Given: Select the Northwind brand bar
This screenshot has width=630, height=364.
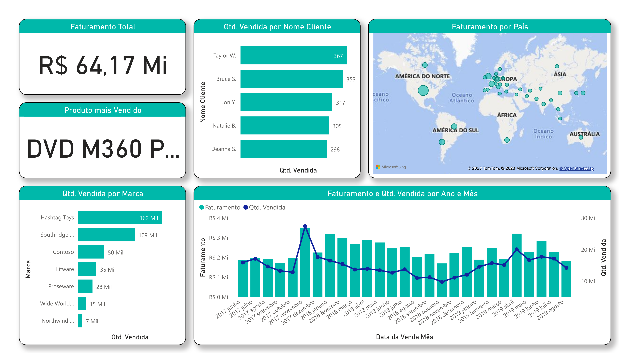Looking at the screenshot, I should point(80,321).
